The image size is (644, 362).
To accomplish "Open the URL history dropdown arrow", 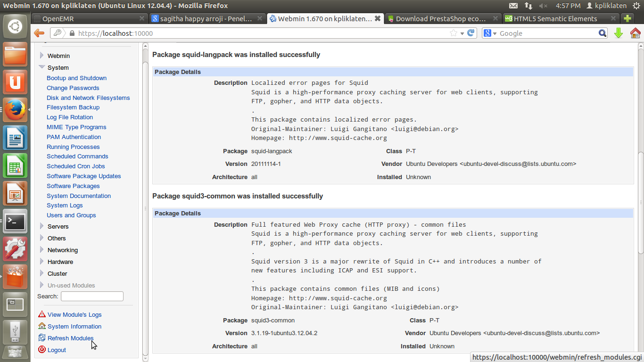I will pyautogui.click(x=462, y=33).
